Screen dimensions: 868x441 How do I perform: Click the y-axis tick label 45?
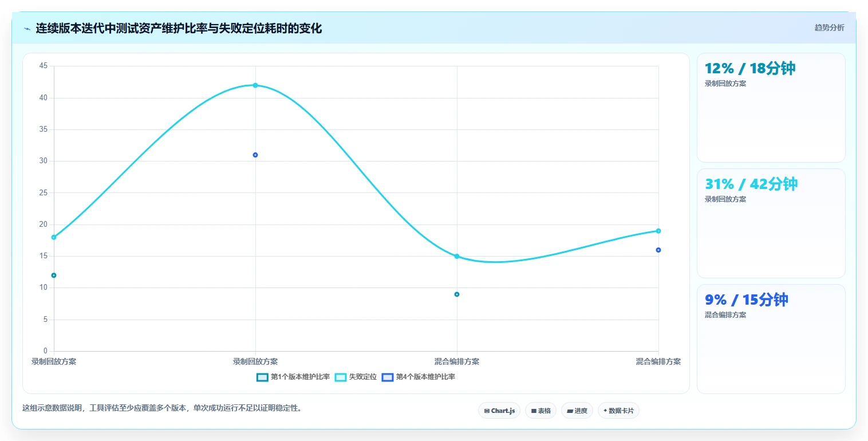point(44,66)
